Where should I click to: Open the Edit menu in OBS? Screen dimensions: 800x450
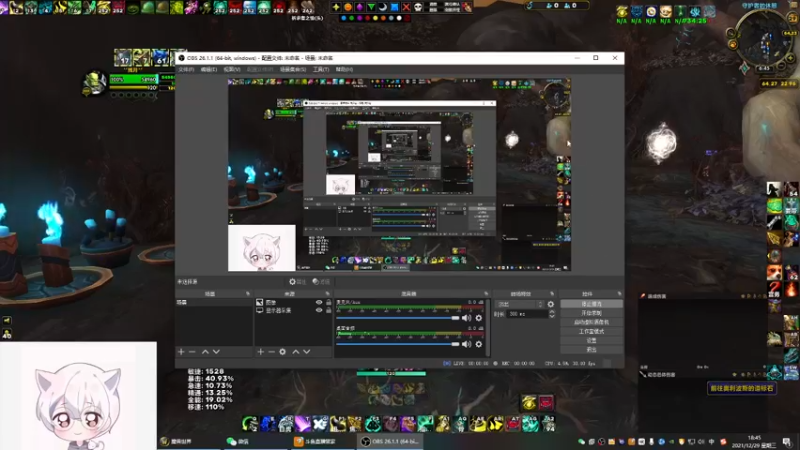pyautogui.click(x=209, y=69)
